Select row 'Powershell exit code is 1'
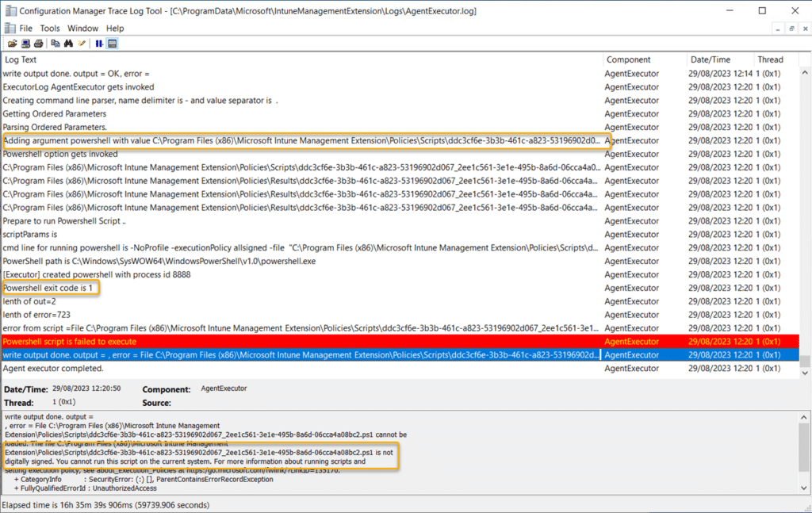The image size is (812, 513). click(400, 289)
